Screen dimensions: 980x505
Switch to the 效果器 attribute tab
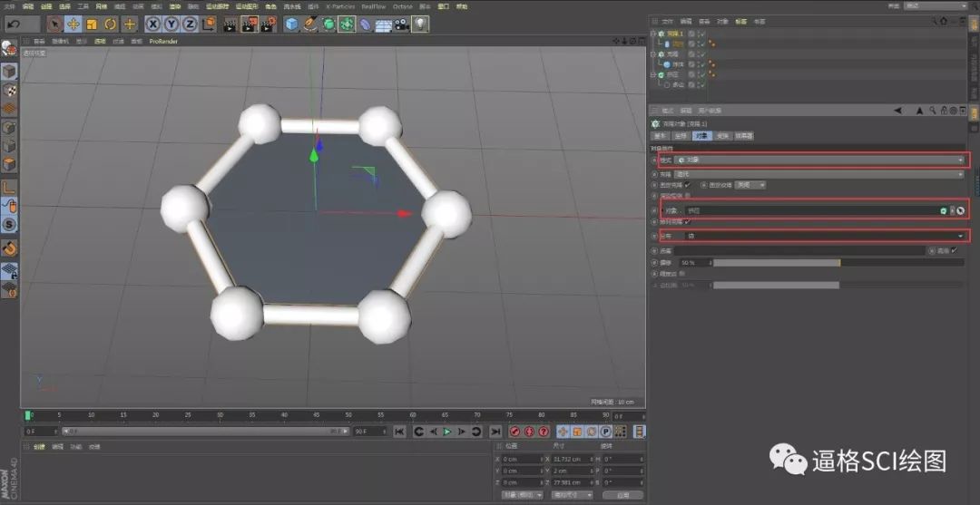click(744, 135)
